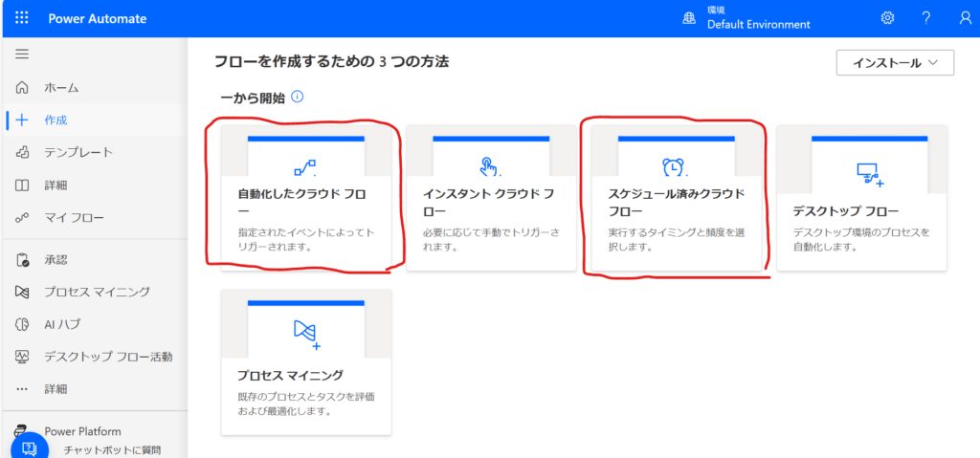Click text 必要に応じて手動でトリガーされます。
The image size is (980, 458).
(491, 240)
